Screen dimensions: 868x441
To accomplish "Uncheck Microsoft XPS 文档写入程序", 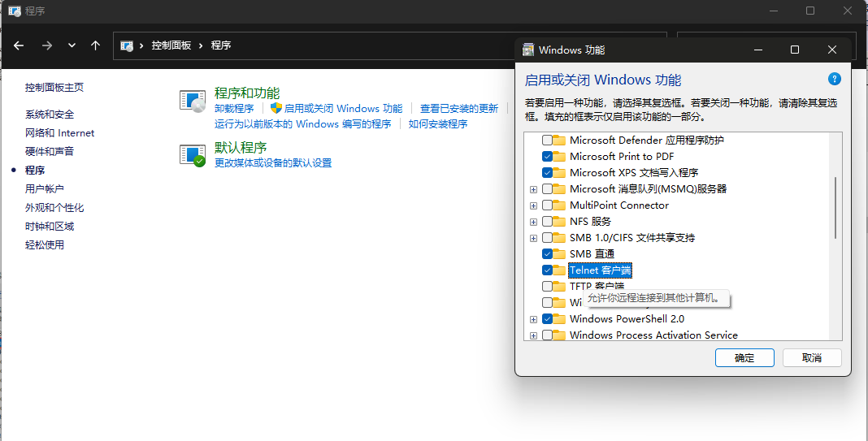I will (x=547, y=173).
